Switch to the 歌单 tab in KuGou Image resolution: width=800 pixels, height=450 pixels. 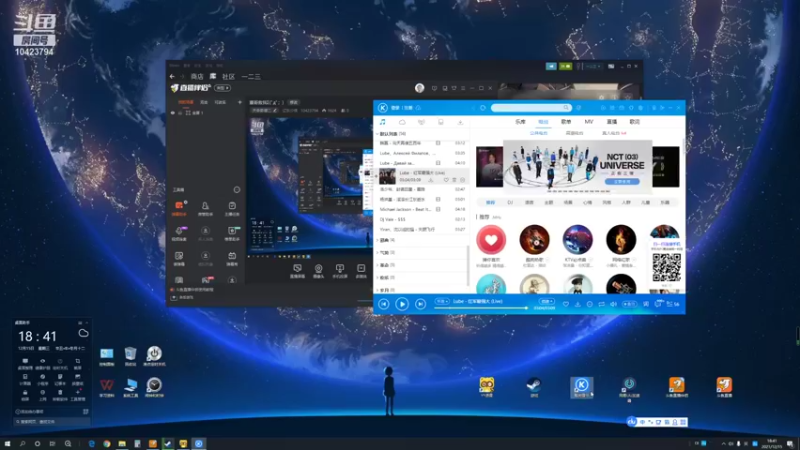(x=566, y=122)
